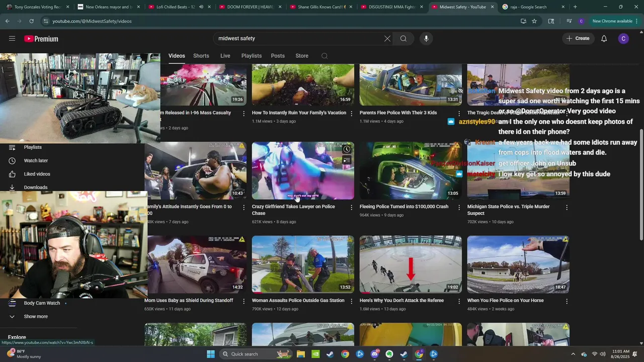Open options for Crazy Girlfriend Takes Lawyer video
The width and height of the screenshot is (644, 362).
click(351, 207)
